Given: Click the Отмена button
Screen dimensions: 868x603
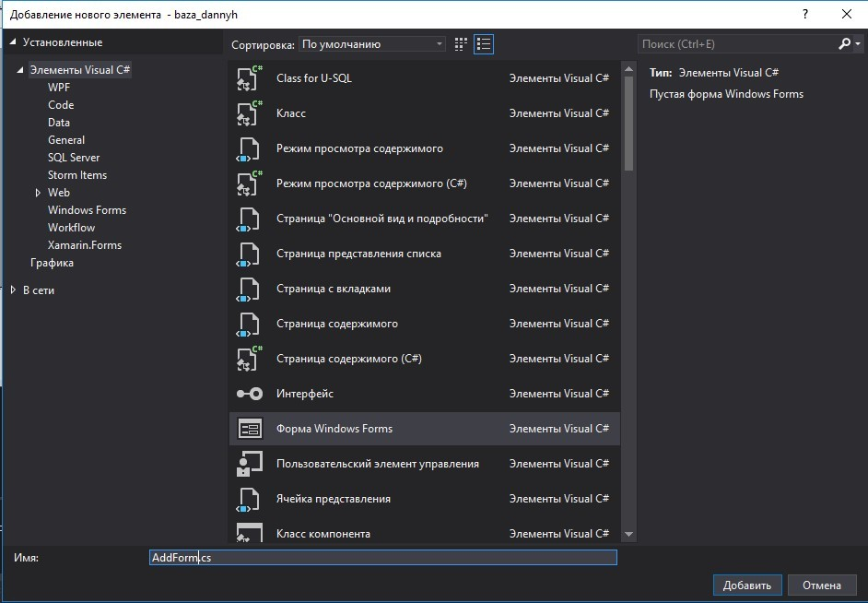Looking at the screenshot, I should click(822, 585).
